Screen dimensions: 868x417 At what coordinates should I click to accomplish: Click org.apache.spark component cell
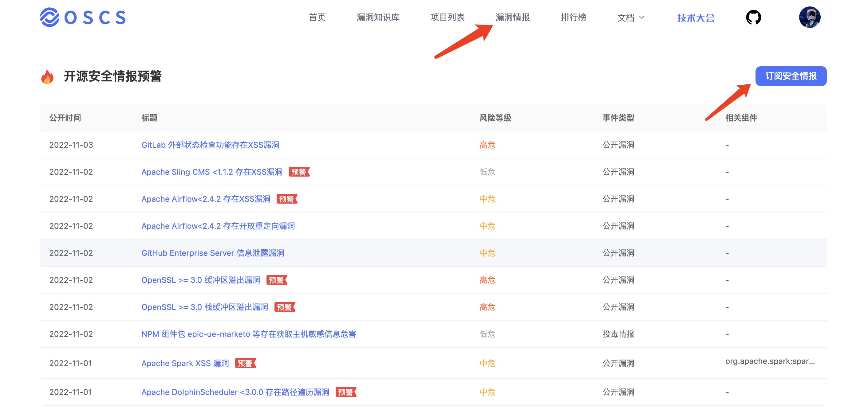pos(770,361)
